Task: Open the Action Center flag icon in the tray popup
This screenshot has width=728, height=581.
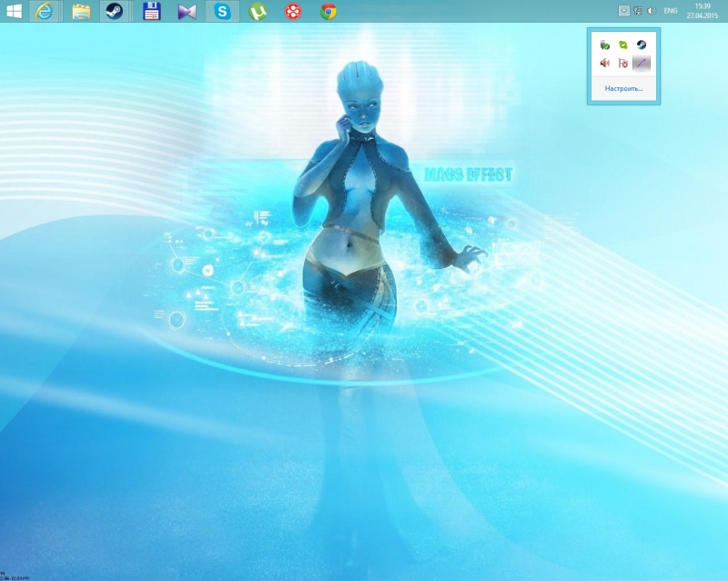Action: click(623, 63)
